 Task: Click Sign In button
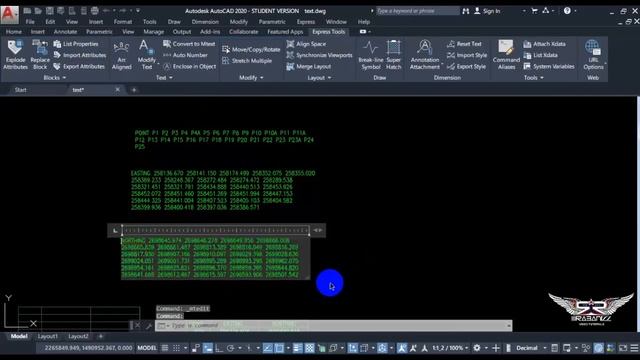[487, 11]
